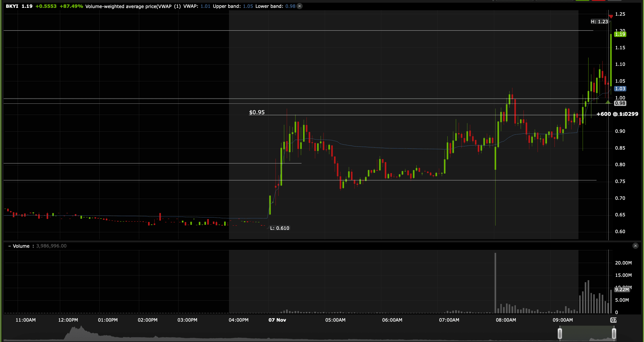Select the $0.95 text annotation
Screen dimensions: 644x342
point(257,112)
